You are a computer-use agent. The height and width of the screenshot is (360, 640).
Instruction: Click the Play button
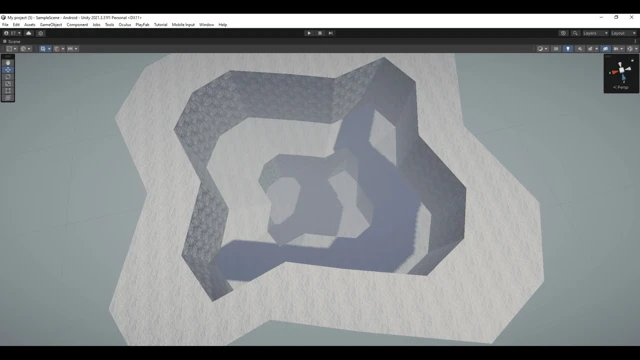pos(309,33)
